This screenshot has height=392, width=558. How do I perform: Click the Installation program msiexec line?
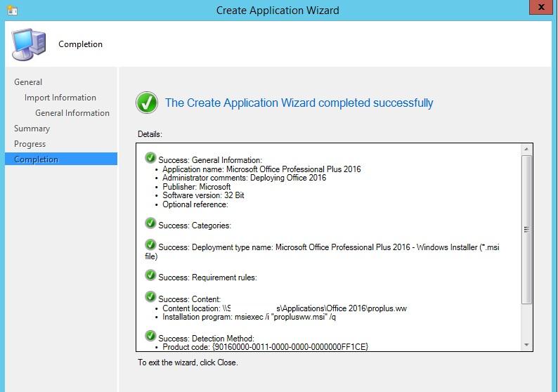[x=249, y=317]
